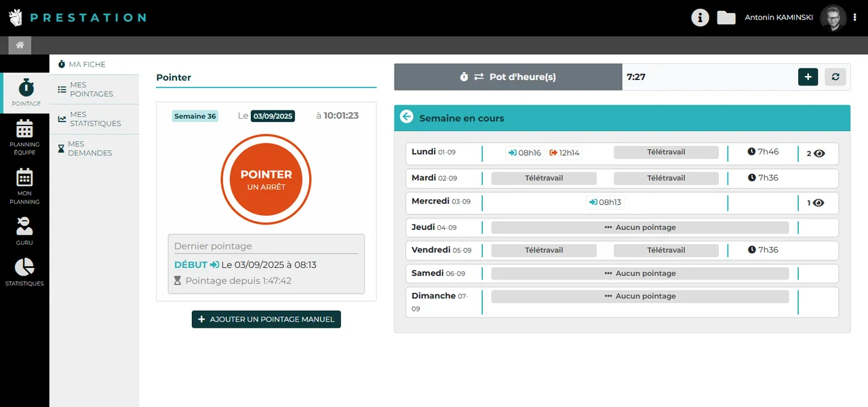Viewport: 868px width, 407px height.
Task: Click Ajouter un pointage manuel
Action: click(x=267, y=319)
